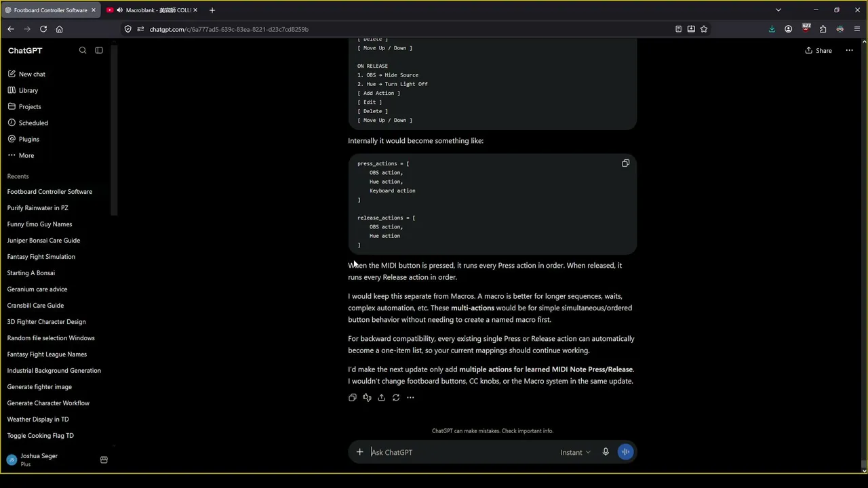The image size is (868, 488).
Task: Open site security shield icon
Action: pos(128,29)
